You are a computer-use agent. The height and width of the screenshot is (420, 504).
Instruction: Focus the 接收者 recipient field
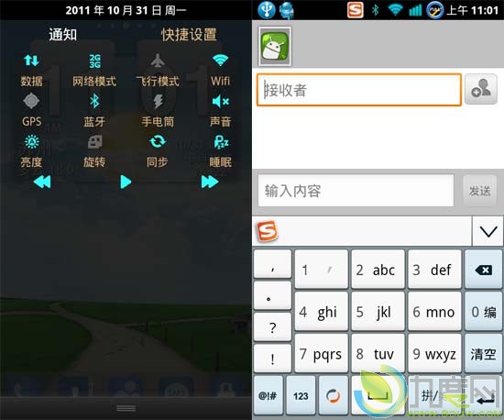tap(359, 90)
